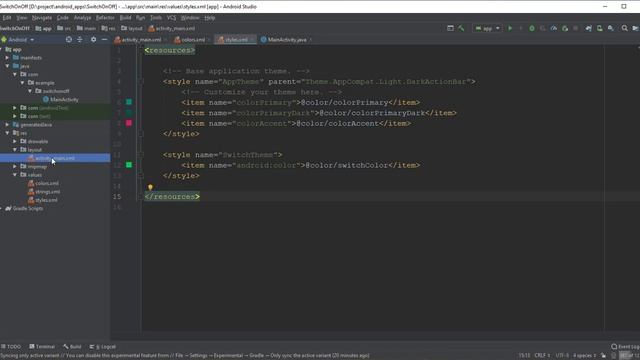The height and width of the screenshot is (360, 640).
Task: Click the layout breadcrumb in navigation bar
Action: click(x=132, y=28)
